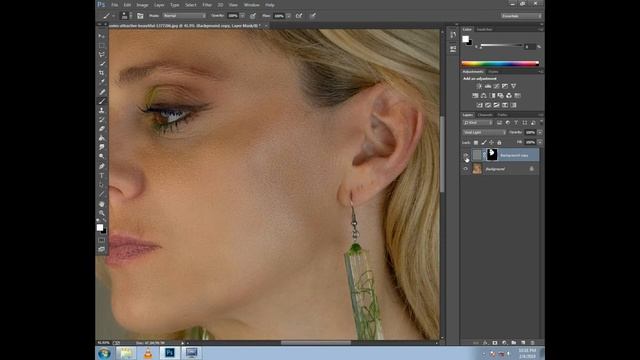This screenshot has width=640, height=360.
Task: Open the Windows Start menu
Action: click(104, 353)
